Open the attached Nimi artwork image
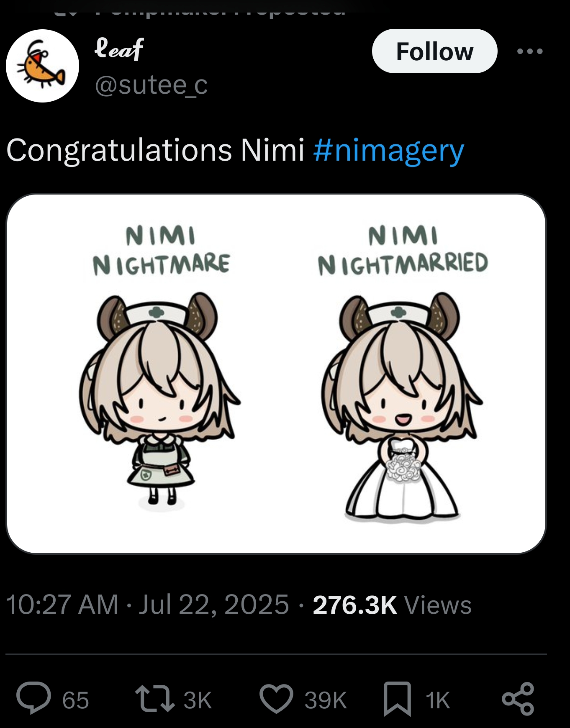Screen dimensions: 570x728 click(276, 374)
